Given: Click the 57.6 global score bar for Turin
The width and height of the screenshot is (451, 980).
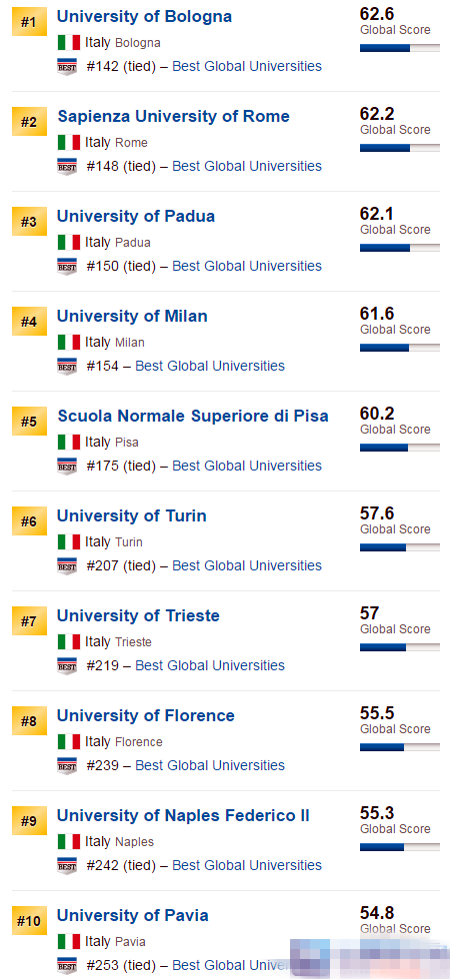Looking at the screenshot, I should coord(400,546).
